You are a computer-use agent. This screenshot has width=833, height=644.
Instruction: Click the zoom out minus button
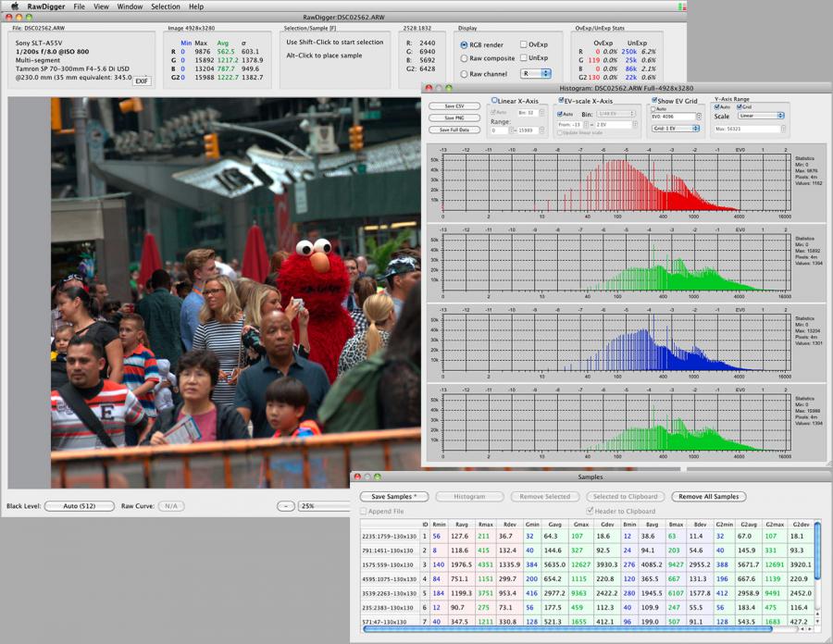click(286, 506)
